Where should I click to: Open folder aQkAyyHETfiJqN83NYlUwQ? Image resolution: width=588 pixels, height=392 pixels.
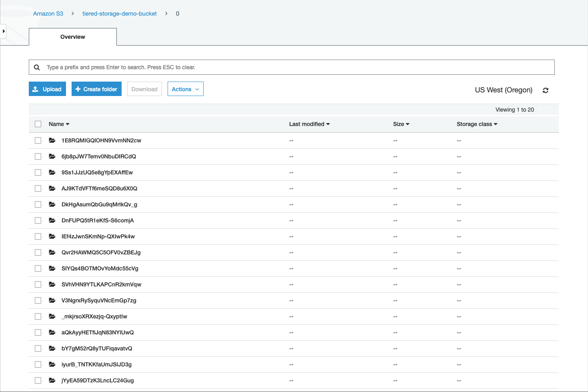(x=98, y=332)
